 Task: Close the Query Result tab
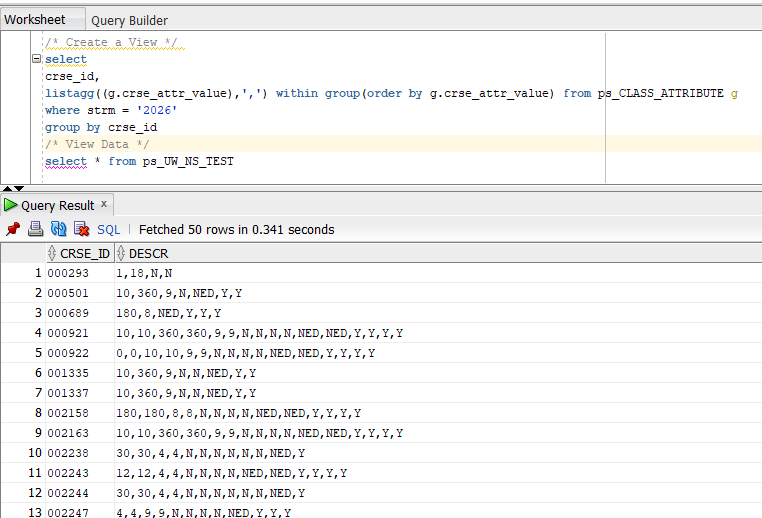click(104, 204)
